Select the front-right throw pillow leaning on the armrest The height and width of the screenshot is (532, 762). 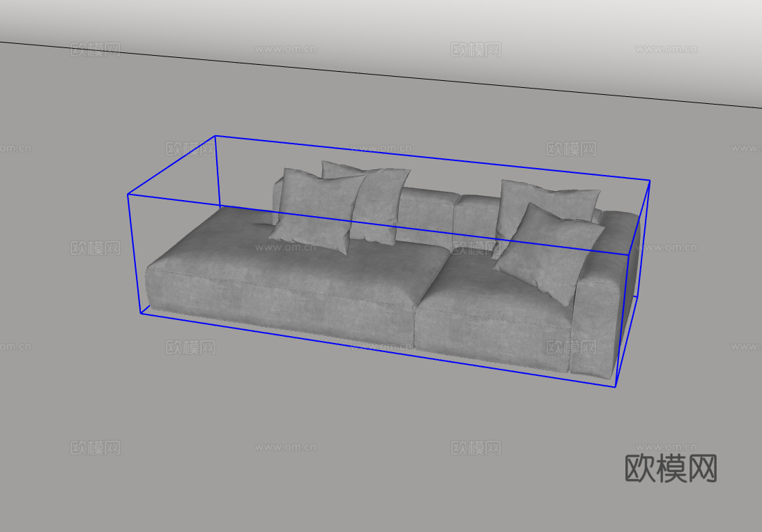click(x=549, y=254)
